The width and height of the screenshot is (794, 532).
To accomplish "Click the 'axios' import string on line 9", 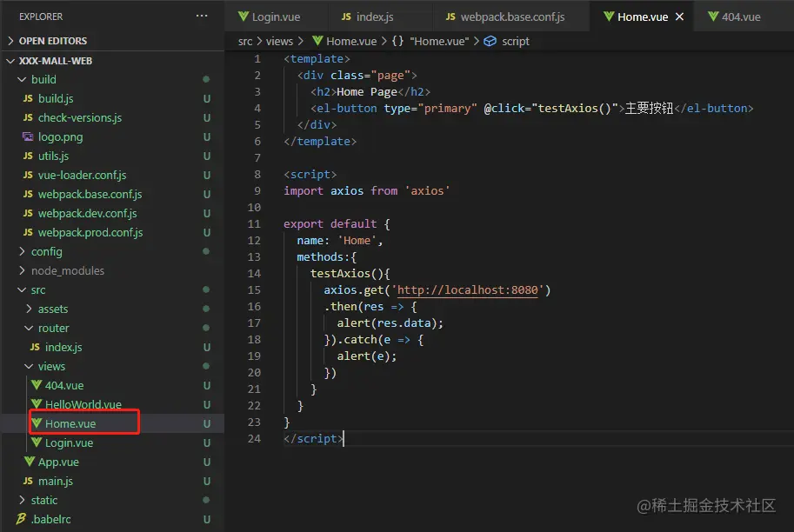I will pyautogui.click(x=427, y=190).
